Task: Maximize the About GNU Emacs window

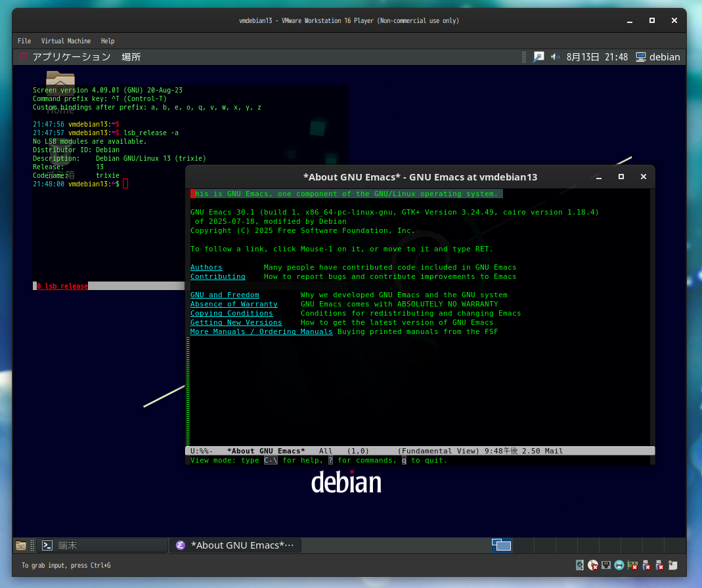Action: pyautogui.click(x=621, y=177)
